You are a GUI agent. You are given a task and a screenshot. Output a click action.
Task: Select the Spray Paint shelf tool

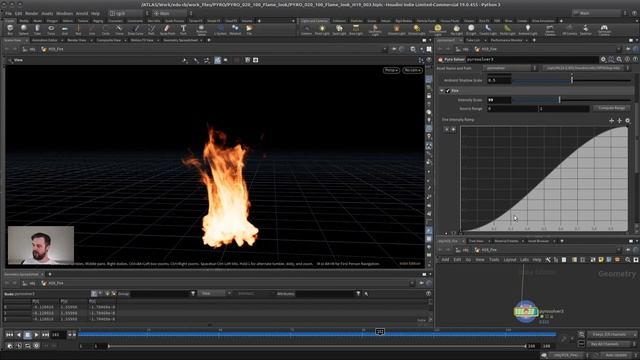[167, 29]
